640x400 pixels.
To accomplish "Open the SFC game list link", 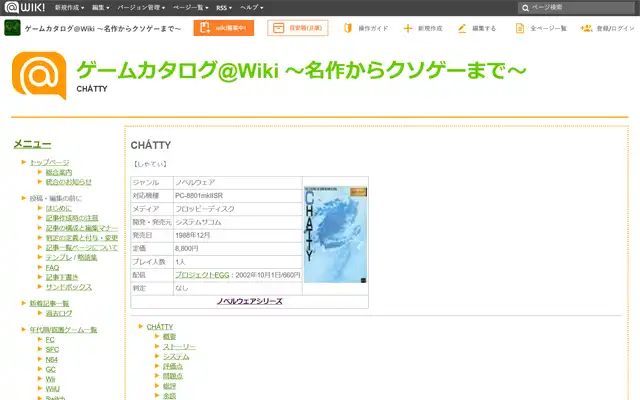I will coord(52,349).
